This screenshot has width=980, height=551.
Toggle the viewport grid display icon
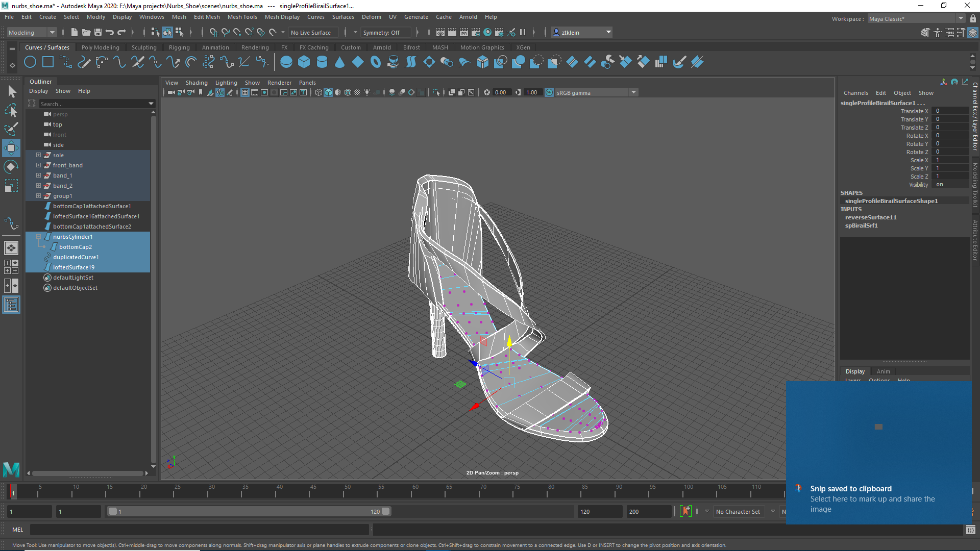pyautogui.click(x=245, y=92)
